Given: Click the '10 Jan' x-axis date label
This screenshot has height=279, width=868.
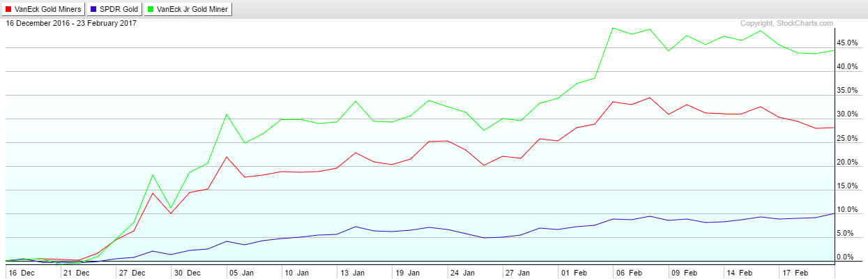Looking at the screenshot, I should pos(297,273).
